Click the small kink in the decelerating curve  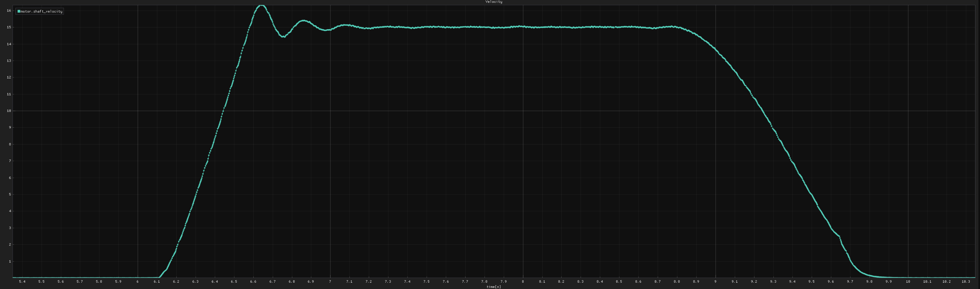(x=839, y=237)
